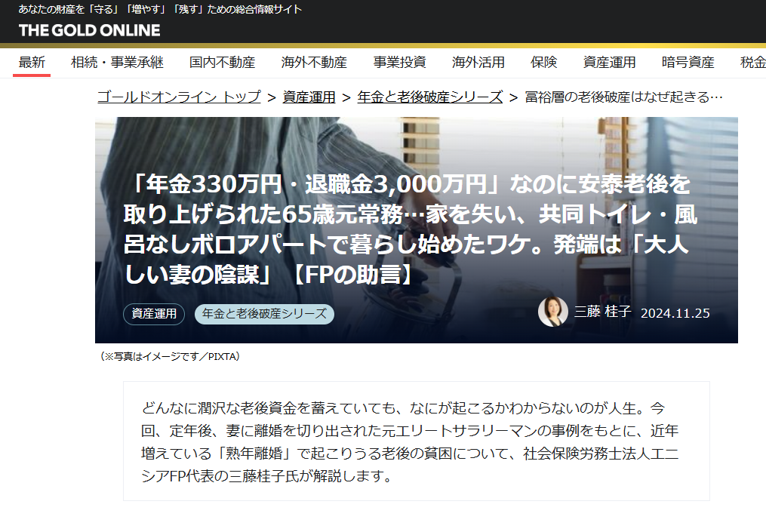This screenshot has height=532, width=766.
Task: Click author avatar of 三藤 桂子
Action: [x=552, y=312]
